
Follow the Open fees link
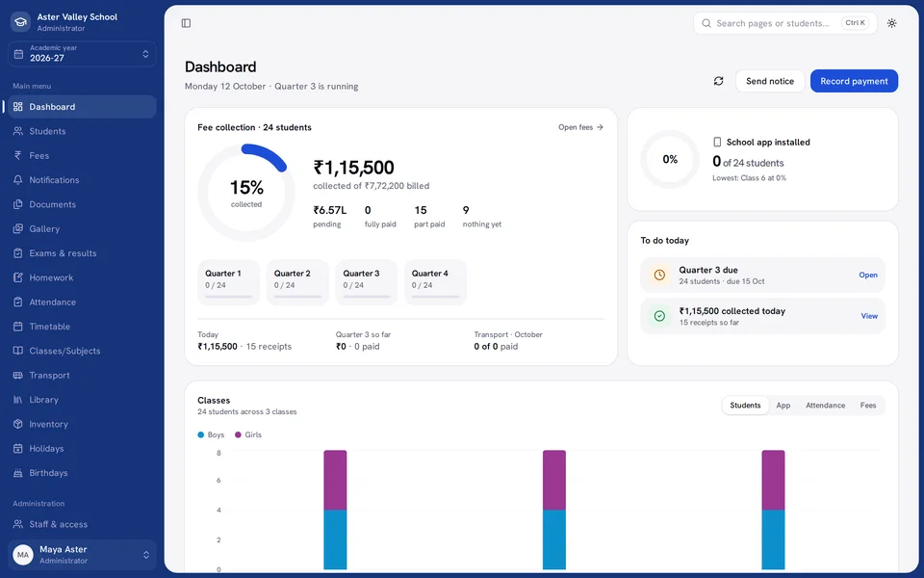(580, 127)
